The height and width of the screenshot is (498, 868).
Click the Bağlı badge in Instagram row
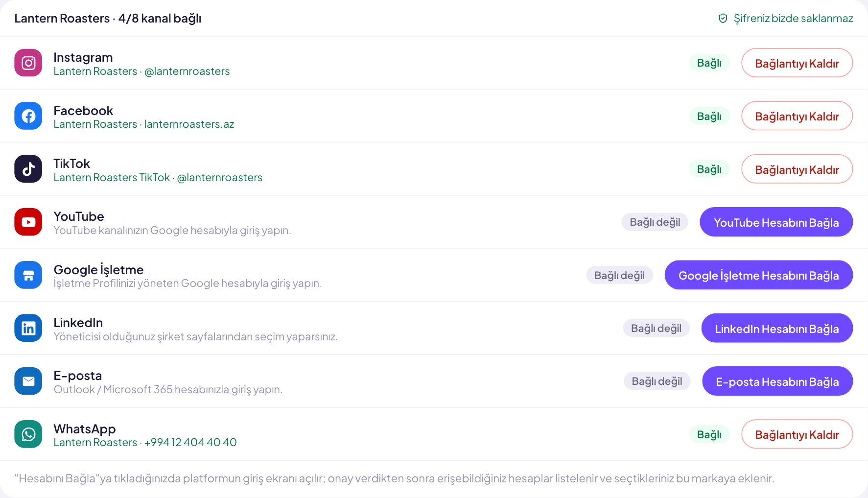(709, 63)
